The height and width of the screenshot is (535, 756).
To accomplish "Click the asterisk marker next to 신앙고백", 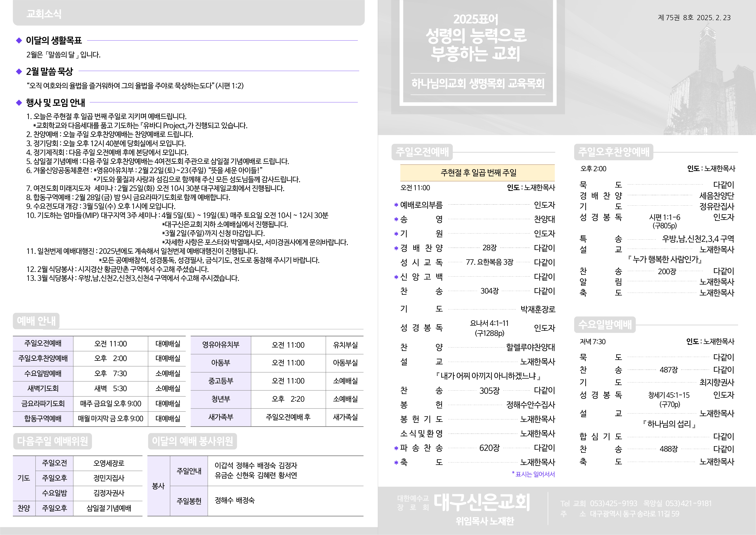I will 396,277.
